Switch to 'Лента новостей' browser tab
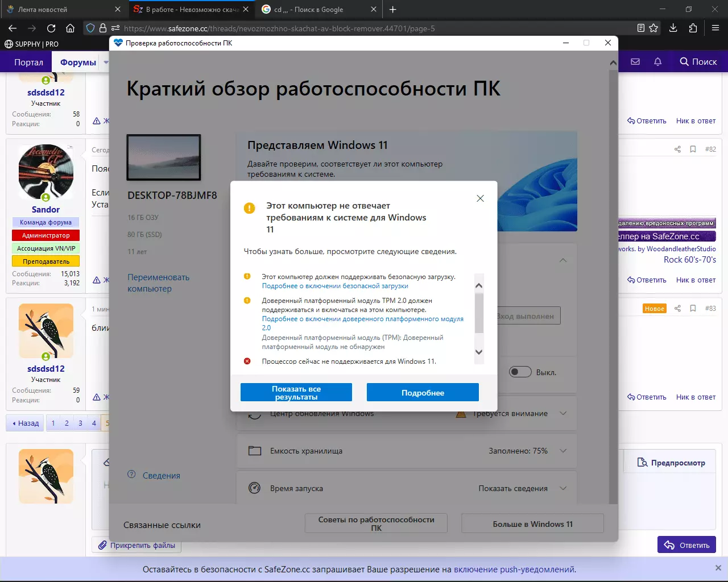 (x=63, y=9)
